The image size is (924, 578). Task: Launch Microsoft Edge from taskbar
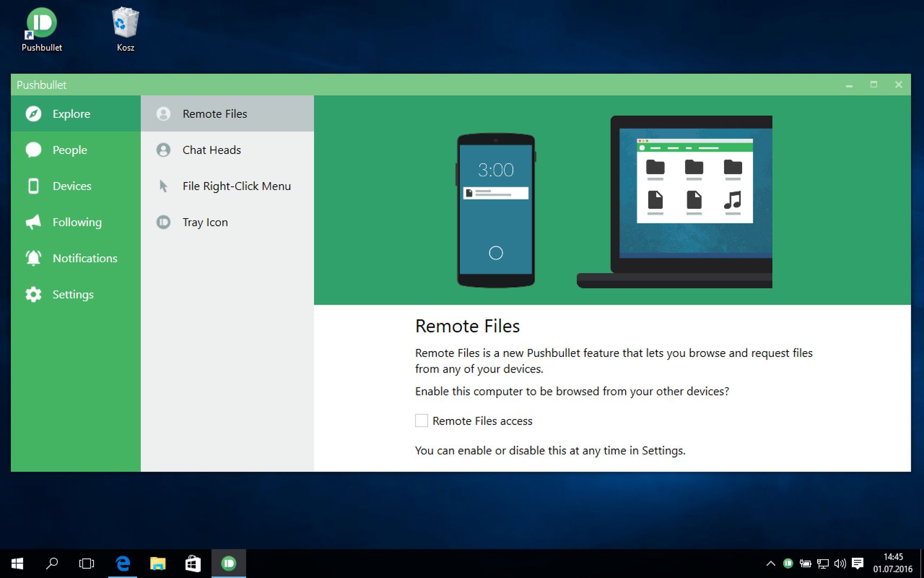122,564
